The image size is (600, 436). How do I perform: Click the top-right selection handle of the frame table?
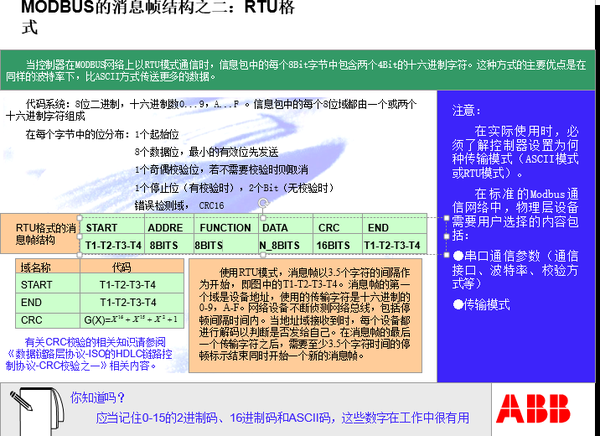tap(447, 218)
